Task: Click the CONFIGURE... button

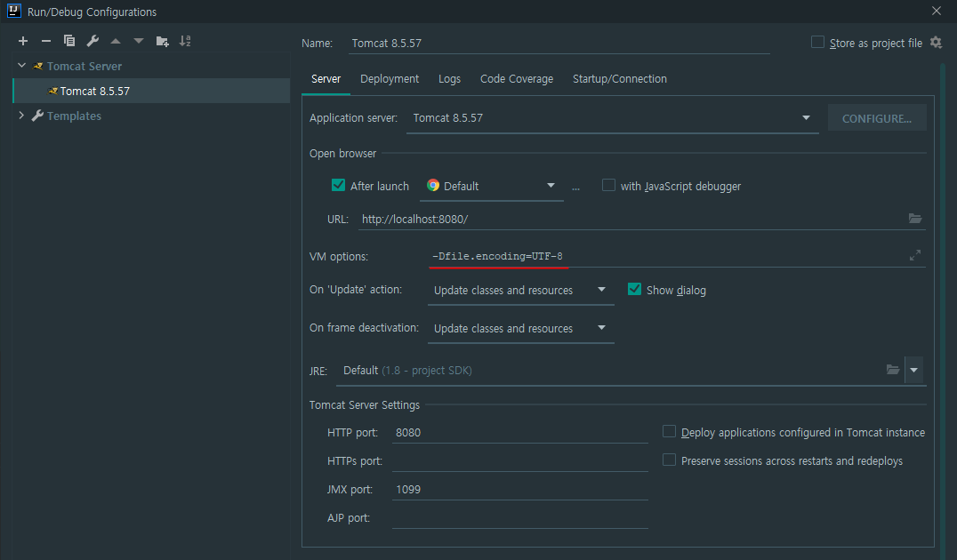Action: (x=877, y=117)
